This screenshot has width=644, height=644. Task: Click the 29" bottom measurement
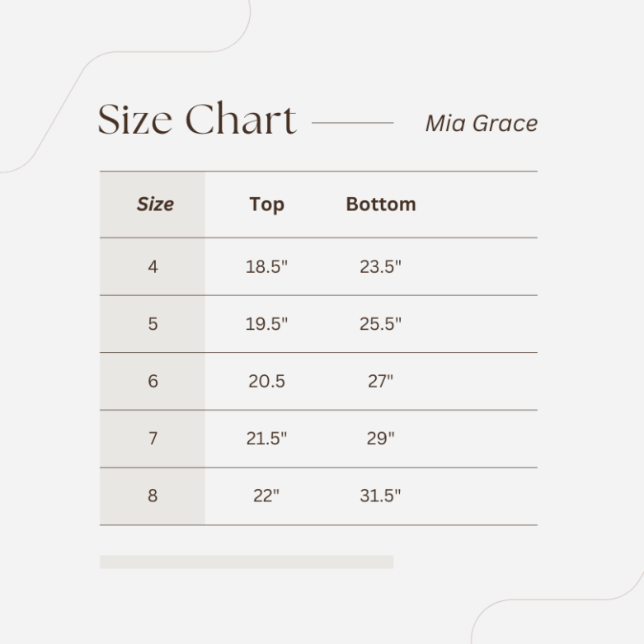point(380,439)
